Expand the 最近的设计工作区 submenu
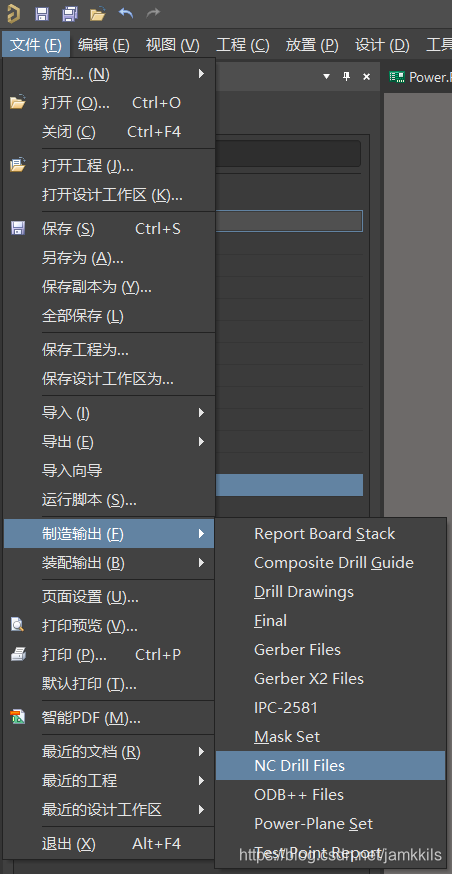The width and height of the screenshot is (452, 874). [109, 810]
